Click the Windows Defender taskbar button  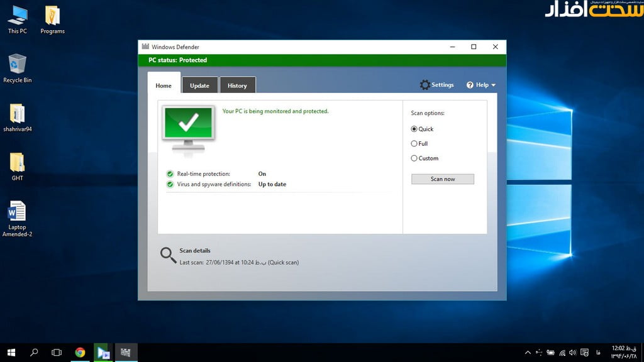[126, 353]
